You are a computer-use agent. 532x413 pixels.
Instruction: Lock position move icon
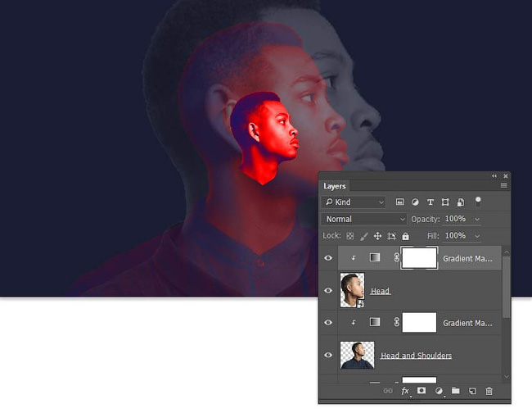(377, 236)
